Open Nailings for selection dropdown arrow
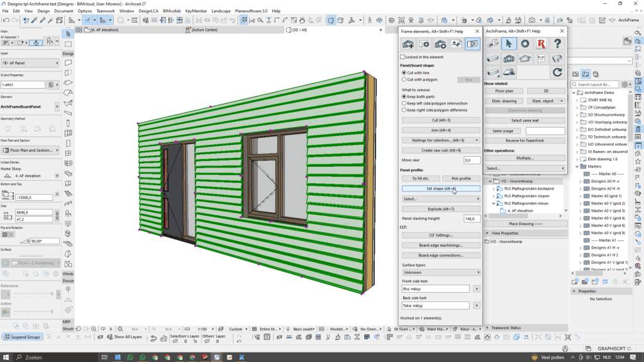 (x=477, y=140)
